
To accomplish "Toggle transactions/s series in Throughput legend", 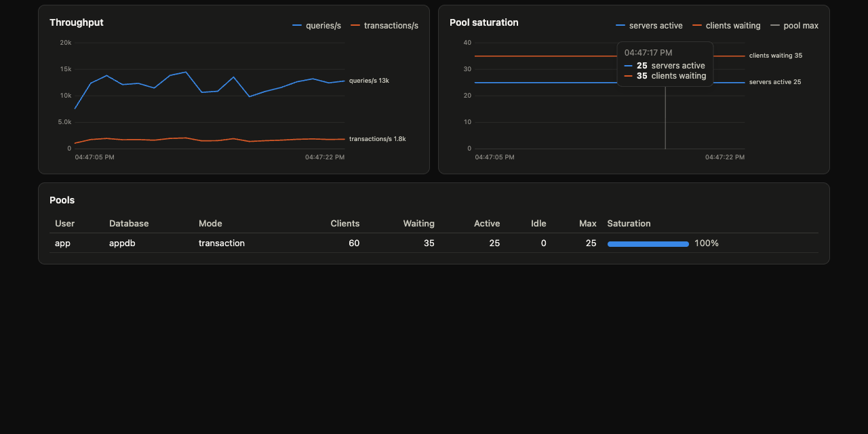I will click(384, 26).
